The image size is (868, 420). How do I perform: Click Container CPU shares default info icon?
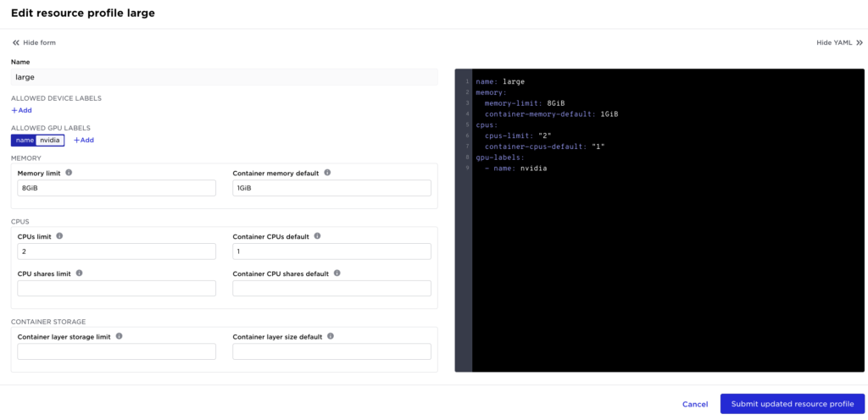click(x=337, y=273)
